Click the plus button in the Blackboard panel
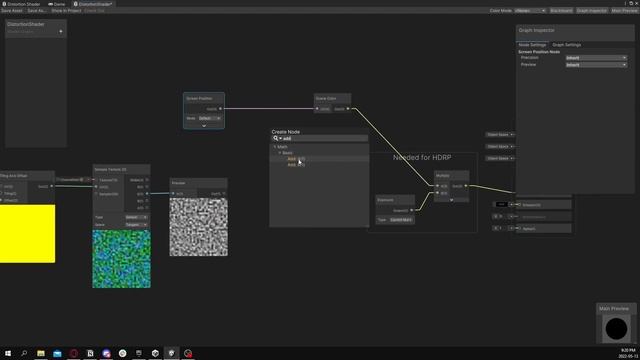Screen dimensions: 640x360 tap(61, 31)
